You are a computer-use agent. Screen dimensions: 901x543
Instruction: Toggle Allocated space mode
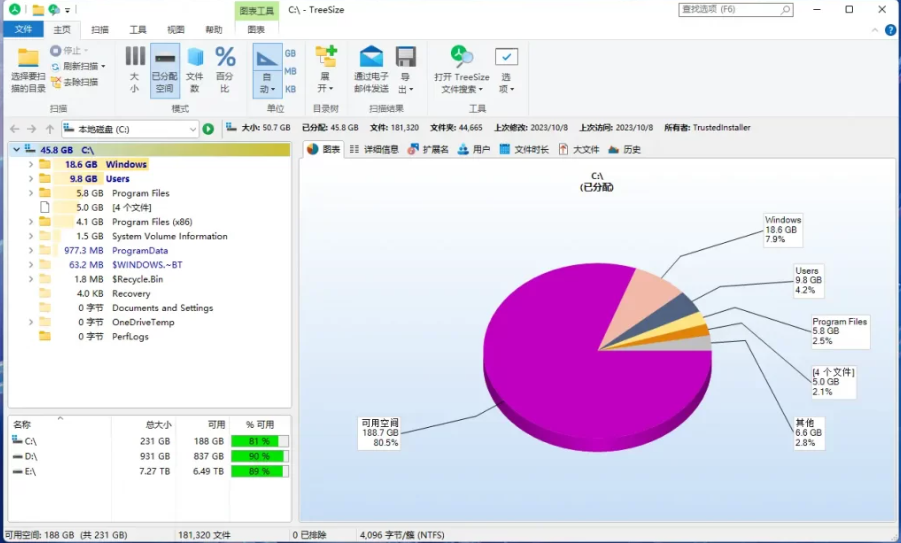(x=165, y=70)
